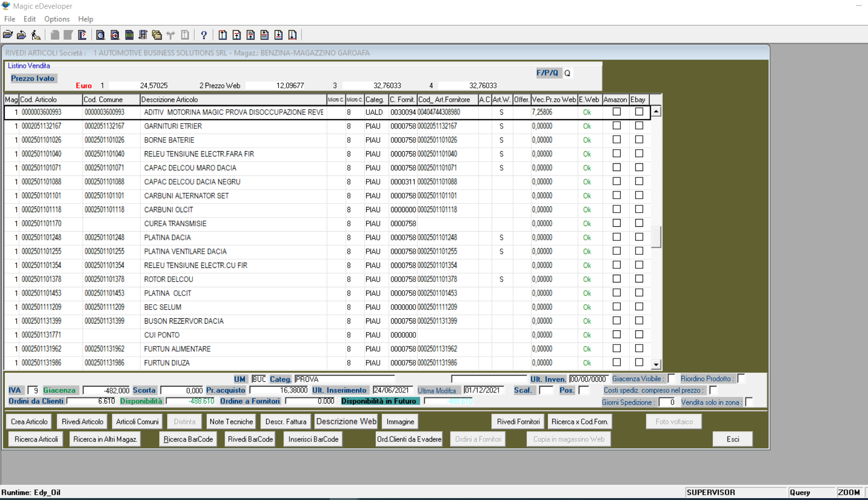This screenshot has height=500, width=868.
Task: Click the stacked folders toolbar icon
Action: click(157, 35)
